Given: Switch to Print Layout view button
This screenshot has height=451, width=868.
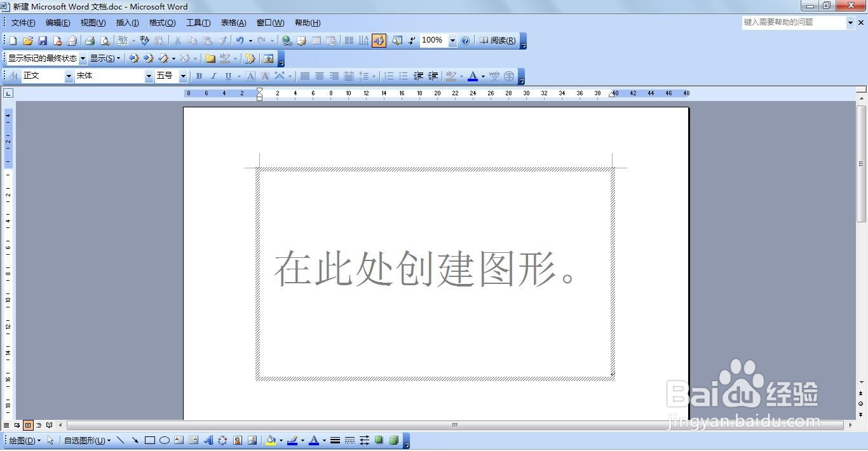Looking at the screenshot, I should (x=28, y=425).
